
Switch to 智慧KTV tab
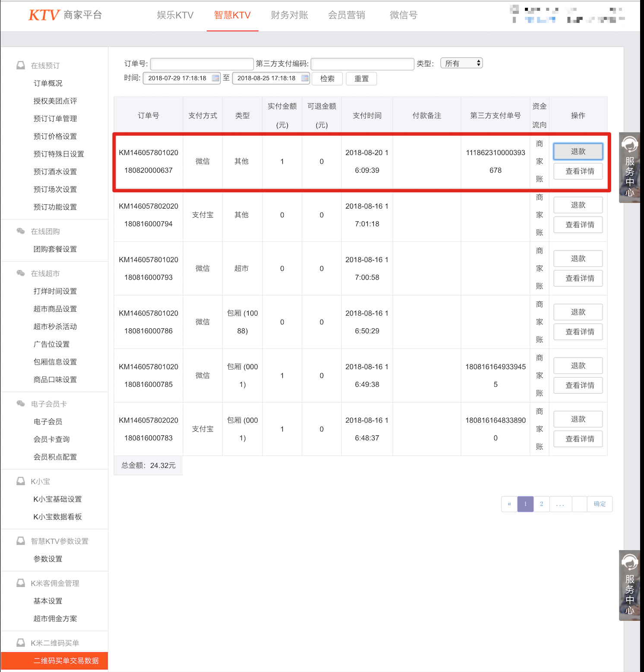point(232,15)
